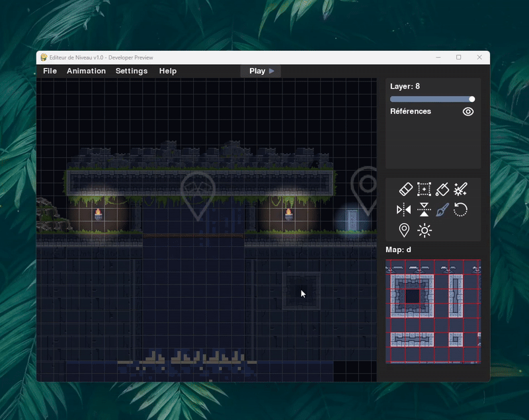
Task: Open the Animation menu
Action: [87, 71]
